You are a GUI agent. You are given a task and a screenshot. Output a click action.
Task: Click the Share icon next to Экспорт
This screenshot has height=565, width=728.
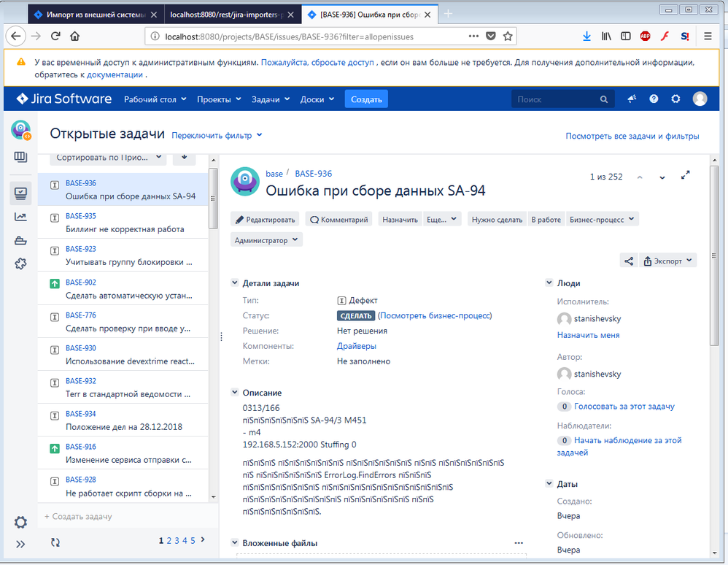pos(627,260)
